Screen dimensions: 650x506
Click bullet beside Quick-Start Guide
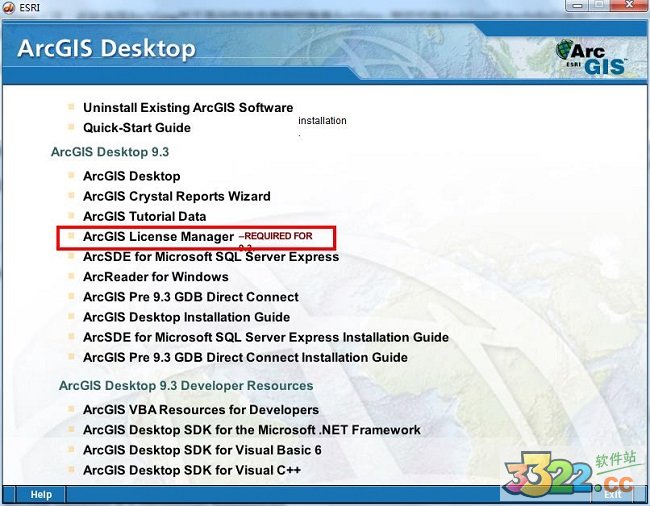pyautogui.click(x=71, y=126)
